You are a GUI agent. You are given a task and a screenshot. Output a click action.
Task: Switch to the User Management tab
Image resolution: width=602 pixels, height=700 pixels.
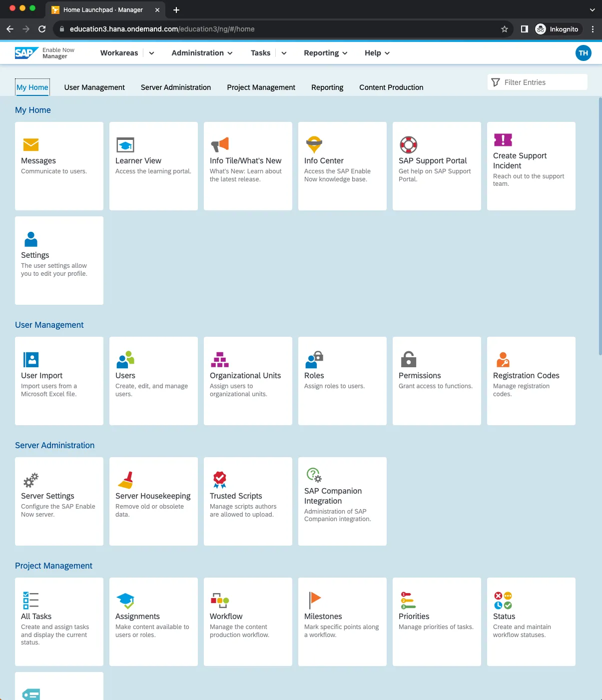pos(94,87)
